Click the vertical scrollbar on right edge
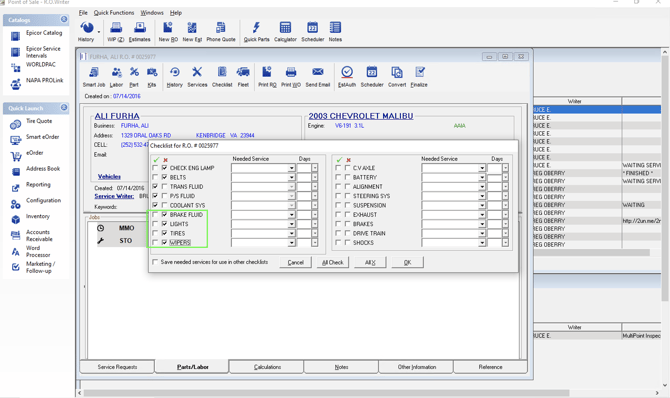The width and height of the screenshot is (670, 398). [x=665, y=179]
